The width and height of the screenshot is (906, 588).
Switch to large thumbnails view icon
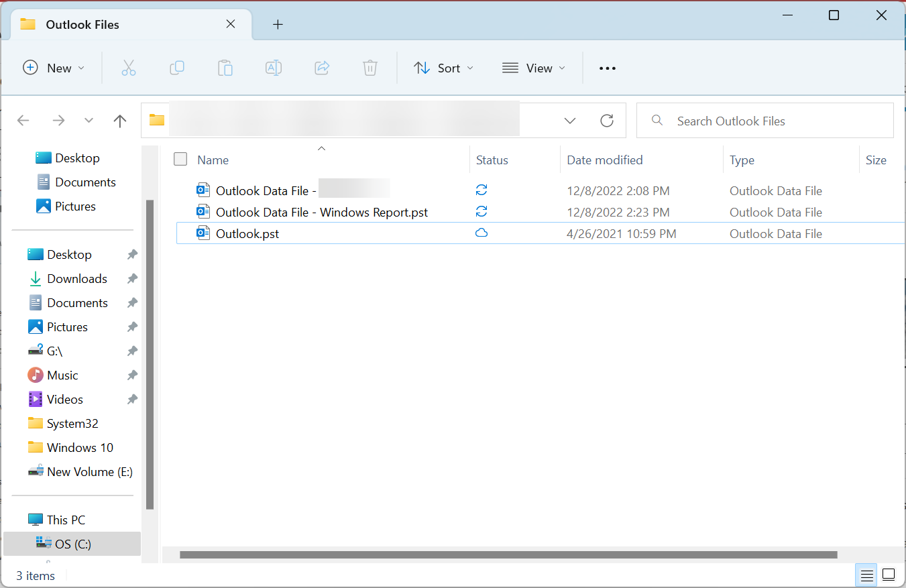point(889,575)
